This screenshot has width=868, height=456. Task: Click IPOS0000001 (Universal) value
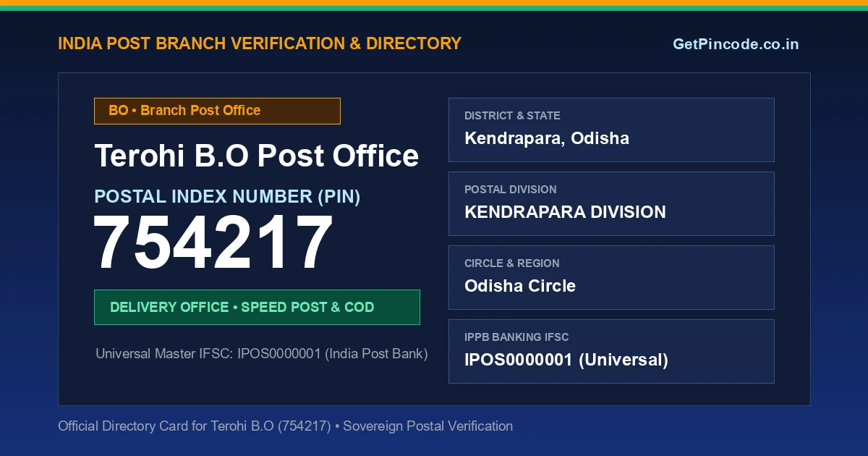(x=566, y=360)
